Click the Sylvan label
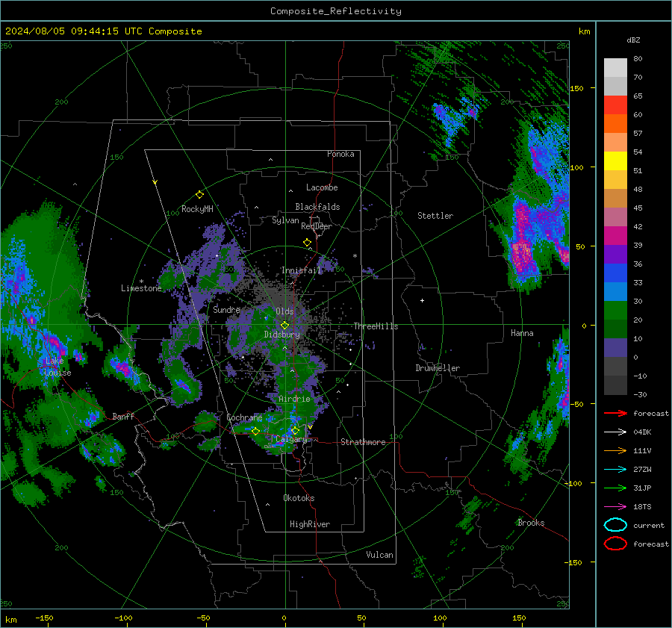672x628 pixels. 285,220
